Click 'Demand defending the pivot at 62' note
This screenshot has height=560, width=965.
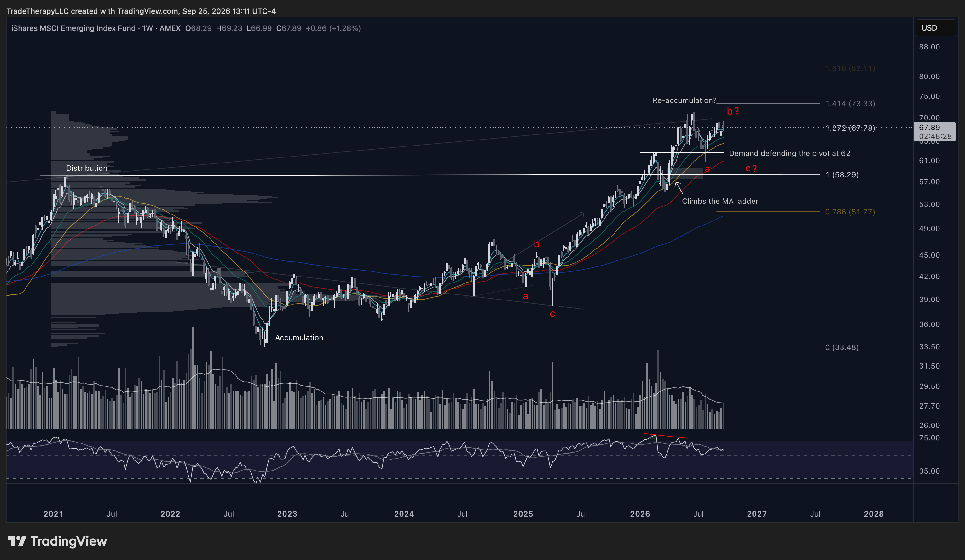(x=789, y=153)
